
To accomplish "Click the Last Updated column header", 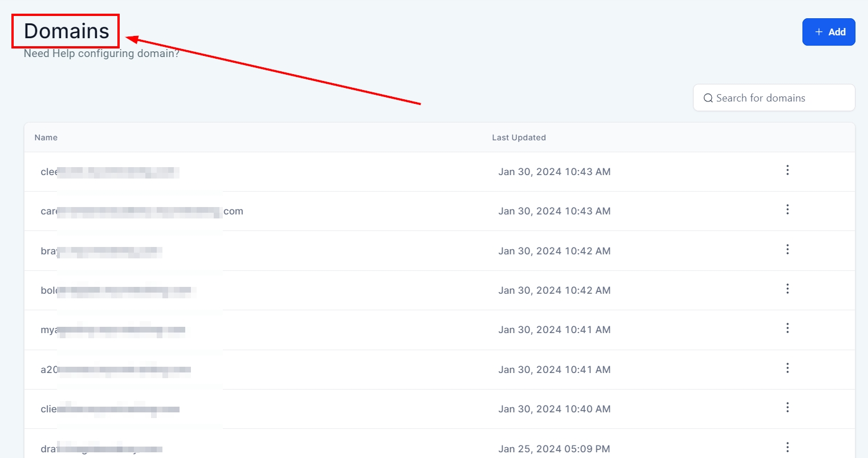I will (x=519, y=137).
